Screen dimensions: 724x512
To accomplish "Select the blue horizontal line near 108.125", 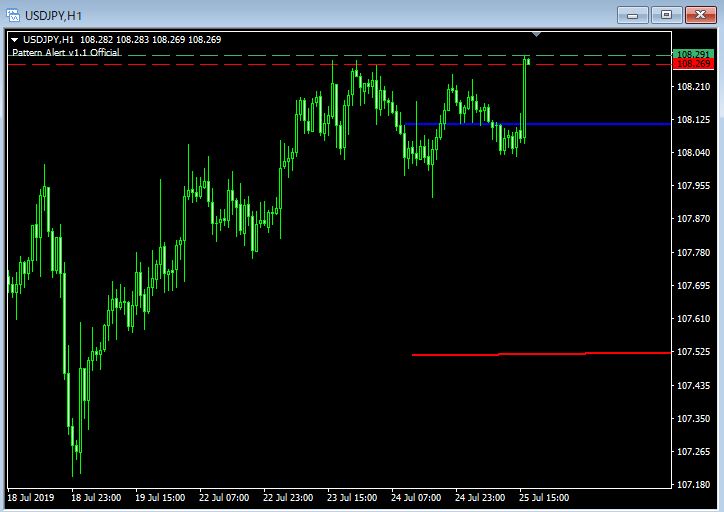I will 537,124.
